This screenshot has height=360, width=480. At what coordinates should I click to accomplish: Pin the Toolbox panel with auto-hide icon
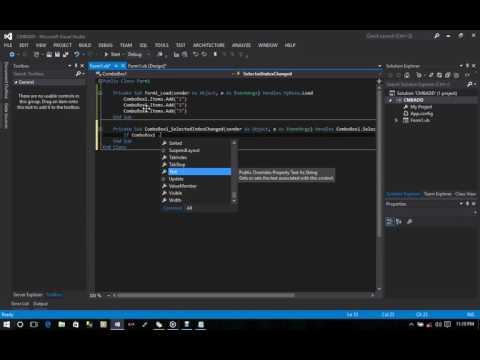click(76, 66)
